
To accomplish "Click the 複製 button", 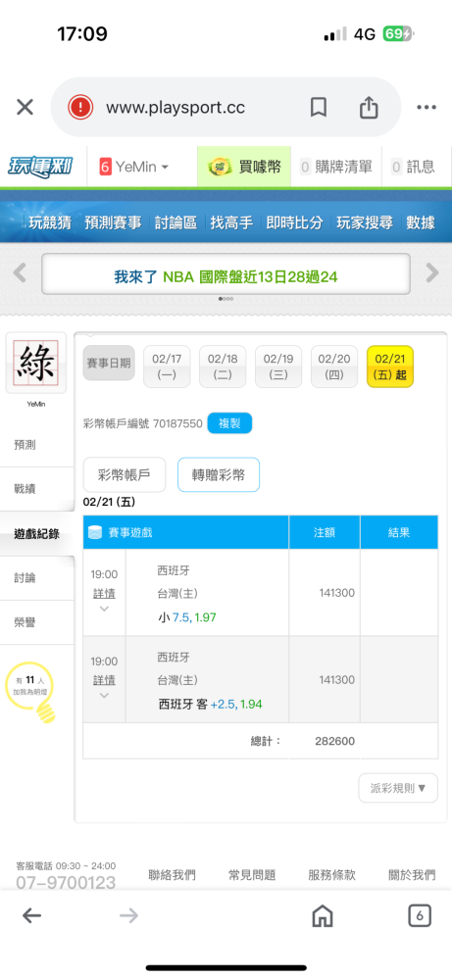I will click(229, 423).
